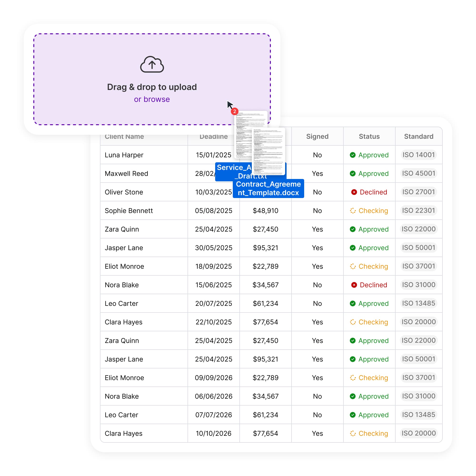476x476 pixels.
Task: Click the Maxwell Reed client name
Action: 126,174
